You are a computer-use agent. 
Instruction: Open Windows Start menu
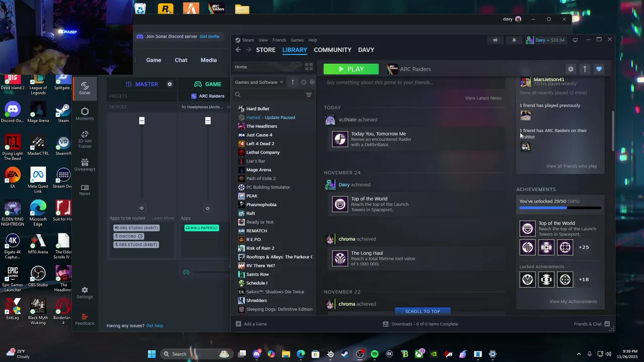[151, 354]
